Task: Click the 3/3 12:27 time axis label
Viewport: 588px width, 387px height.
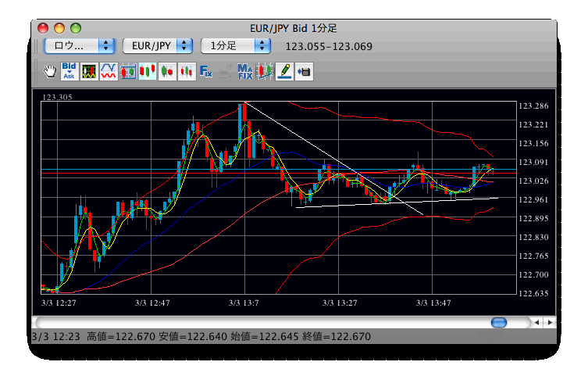Action: coord(59,303)
